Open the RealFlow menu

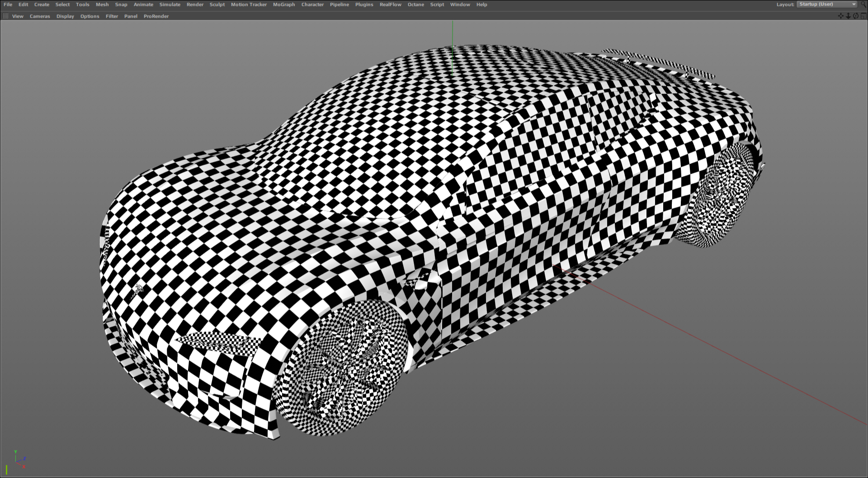(390, 5)
